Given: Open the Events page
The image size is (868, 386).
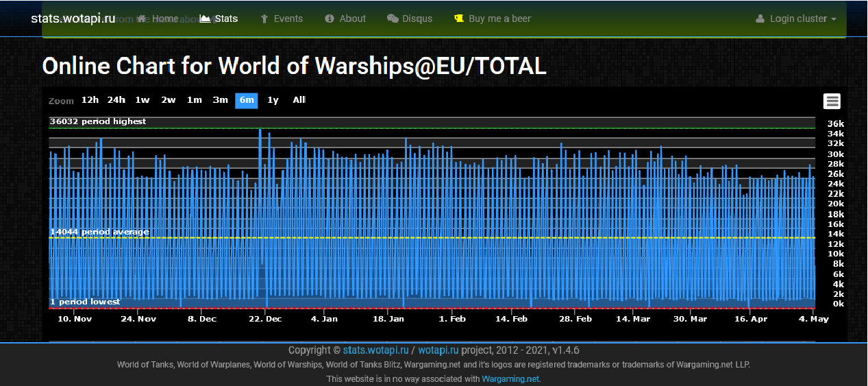Looking at the screenshot, I should 282,19.
